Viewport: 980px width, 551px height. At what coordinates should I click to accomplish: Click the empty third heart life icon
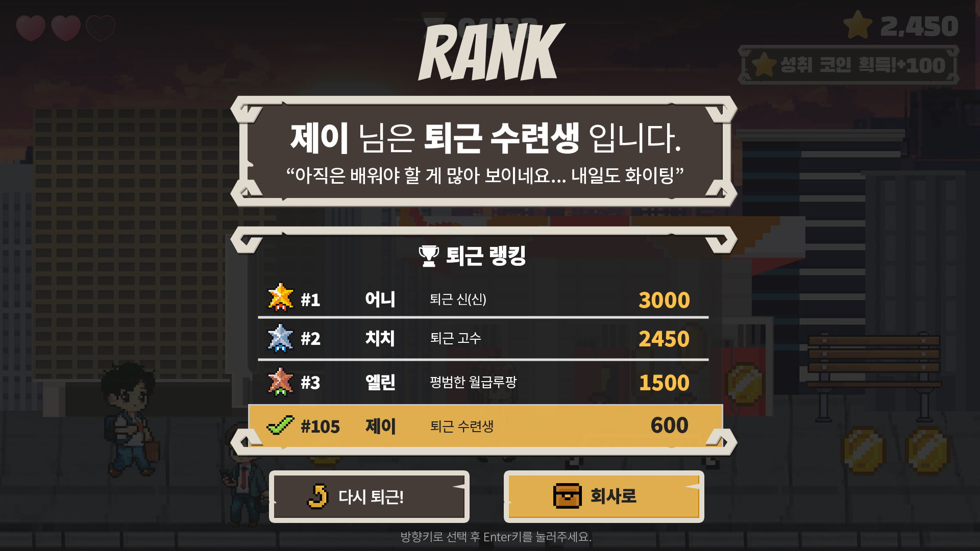coord(101,28)
